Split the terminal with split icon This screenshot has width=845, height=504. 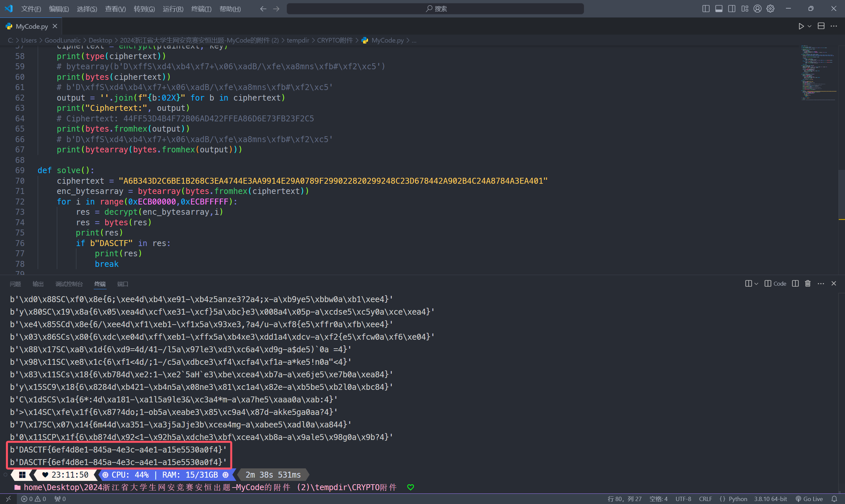795,284
